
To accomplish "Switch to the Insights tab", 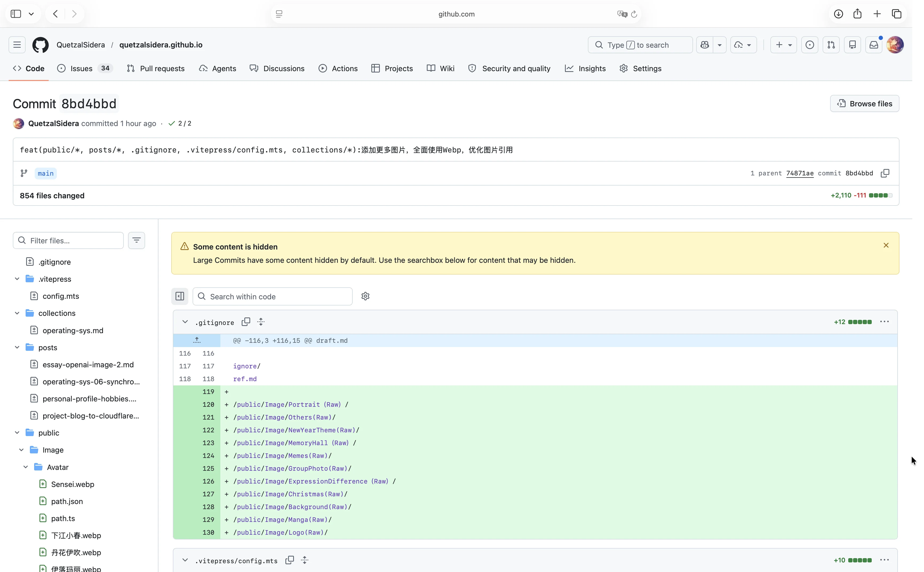I will pos(585,69).
